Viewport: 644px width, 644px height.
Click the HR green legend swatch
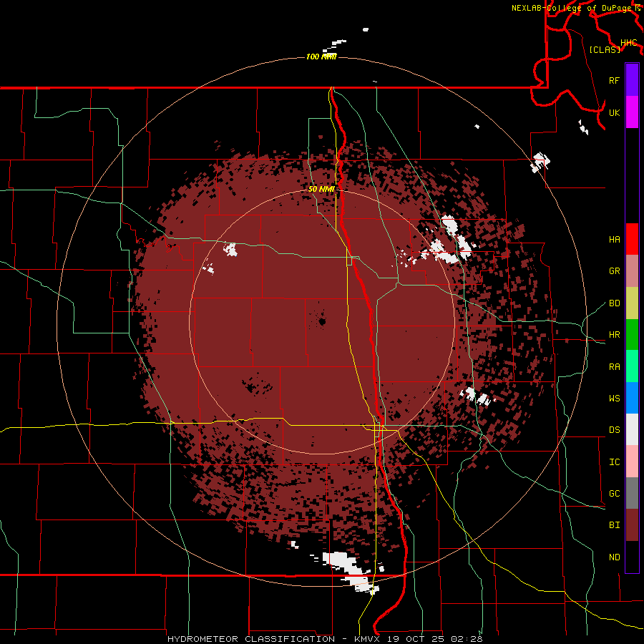[632, 335]
